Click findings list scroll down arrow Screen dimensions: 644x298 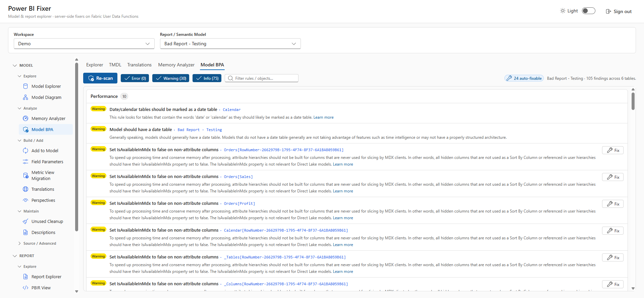pyautogui.click(x=633, y=288)
